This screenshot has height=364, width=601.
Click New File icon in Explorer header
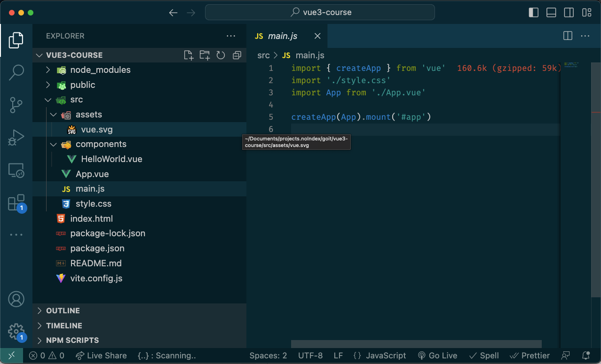189,55
